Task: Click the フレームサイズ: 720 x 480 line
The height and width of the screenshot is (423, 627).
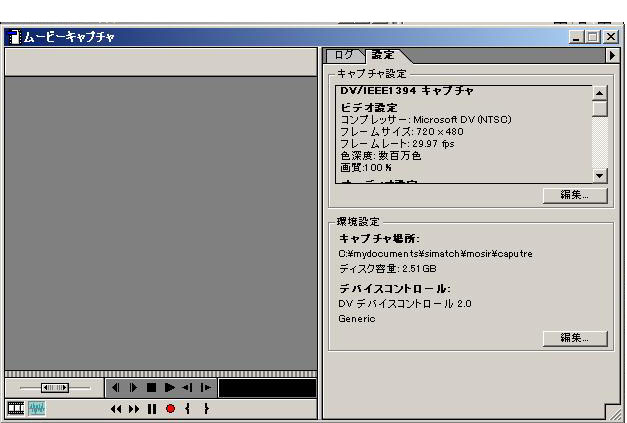Action: coord(402,132)
